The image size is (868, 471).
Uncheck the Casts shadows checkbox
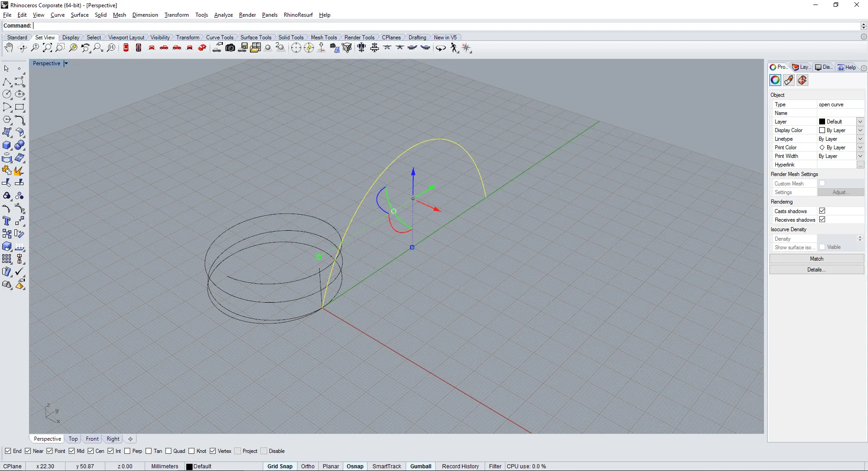click(822, 211)
